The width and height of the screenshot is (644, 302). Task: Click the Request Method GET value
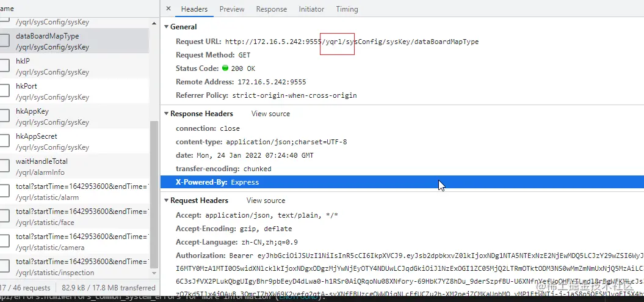point(244,55)
